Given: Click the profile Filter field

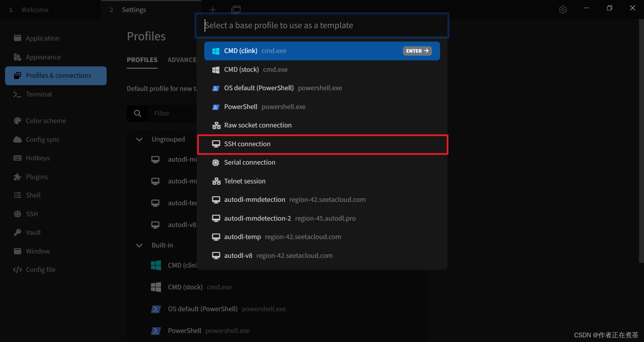Looking at the screenshot, I should pyautogui.click(x=172, y=114).
